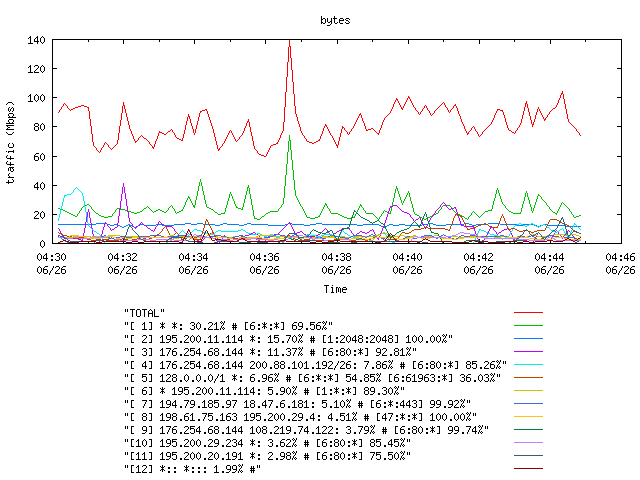The image size is (640, 480).
Task: Select legend entry [ 8] 198.61.75.163 4.51%
Action: click(x=300, y=417)
